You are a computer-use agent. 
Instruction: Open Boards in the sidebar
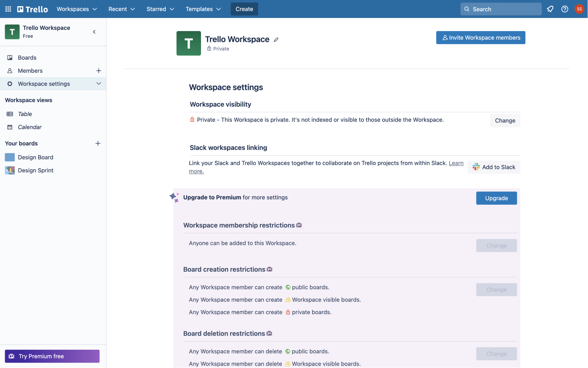[27, 58]
